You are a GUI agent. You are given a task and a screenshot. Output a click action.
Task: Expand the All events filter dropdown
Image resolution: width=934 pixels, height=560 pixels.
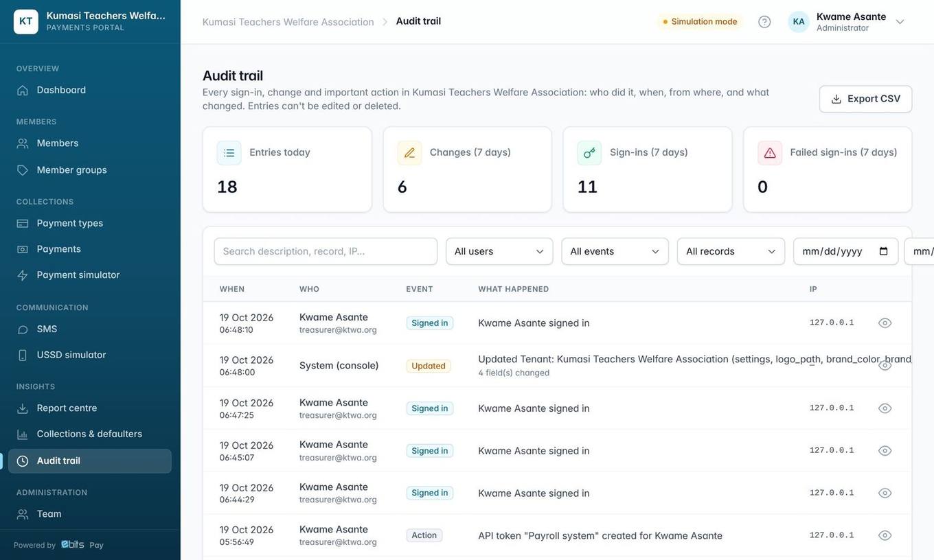[615, 251]
